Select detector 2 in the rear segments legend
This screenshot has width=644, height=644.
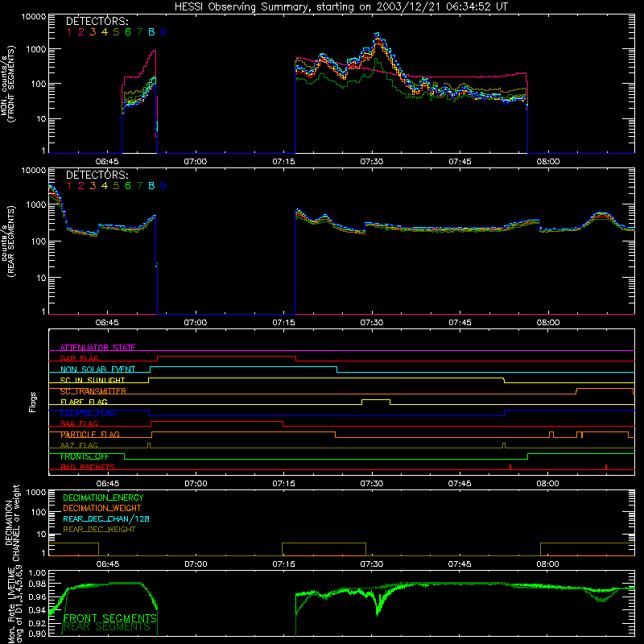(81, 186)
